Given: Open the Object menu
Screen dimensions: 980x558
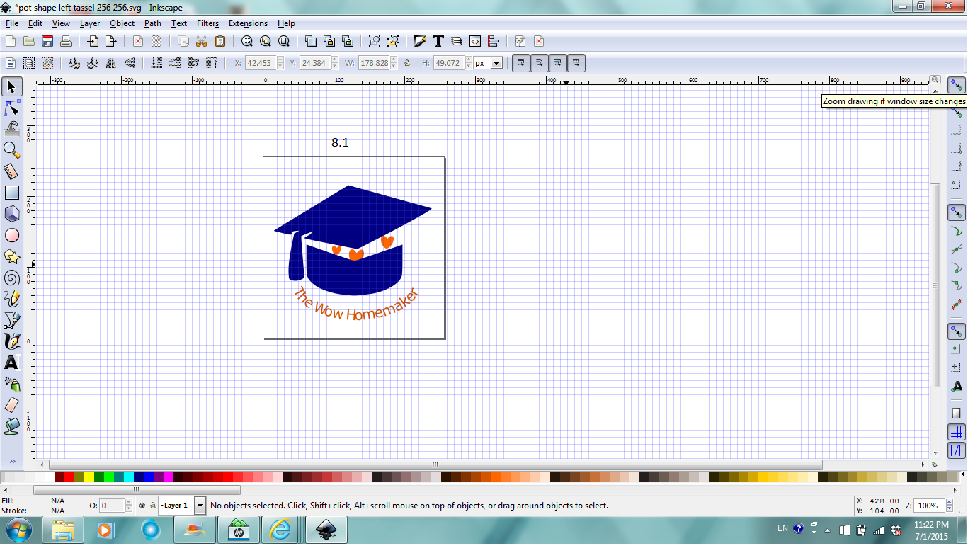Looking at the screenshot, I should pyautogui.click(x=122, y=23).
